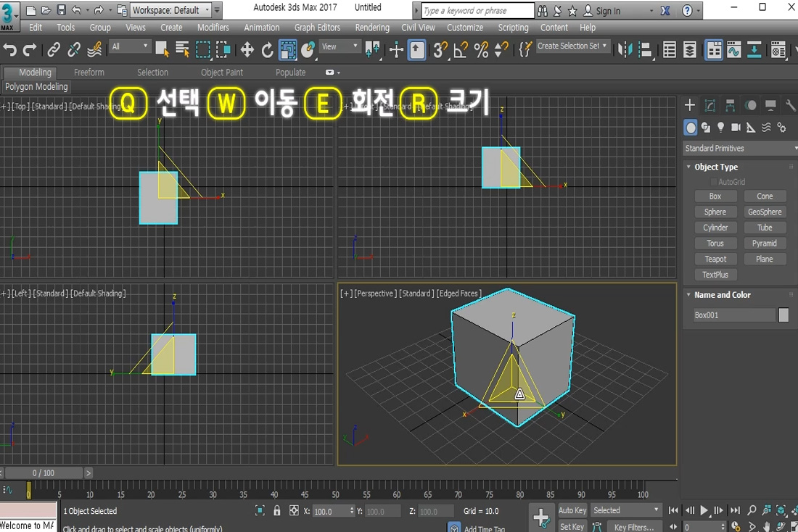Image resolution: width=798 pixels, height=532 pixels.
Task: Enable the AutoGrid checkbox
Action: click(715, 182)
